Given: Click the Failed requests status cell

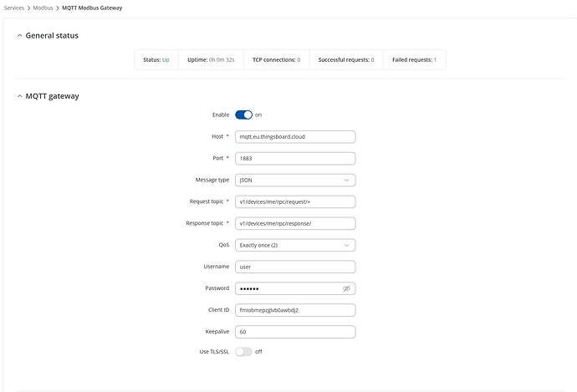Looking at the screenshot, I should (414, 60).
